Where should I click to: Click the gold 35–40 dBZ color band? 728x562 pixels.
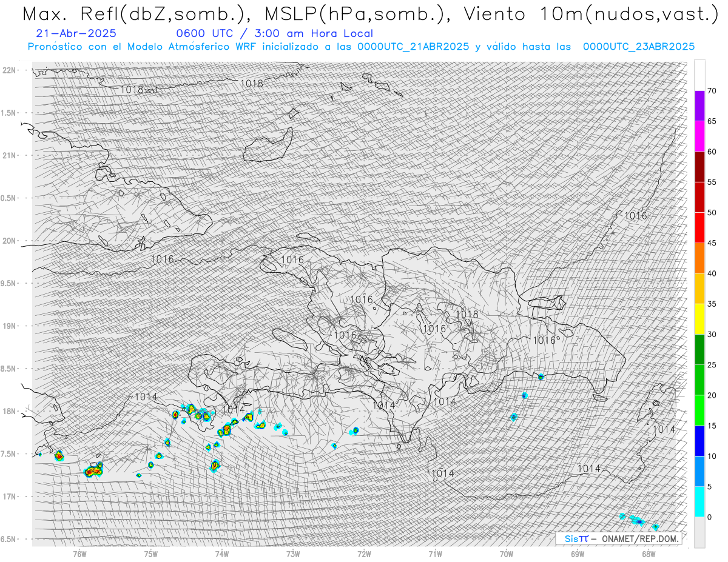click(699, 289)
